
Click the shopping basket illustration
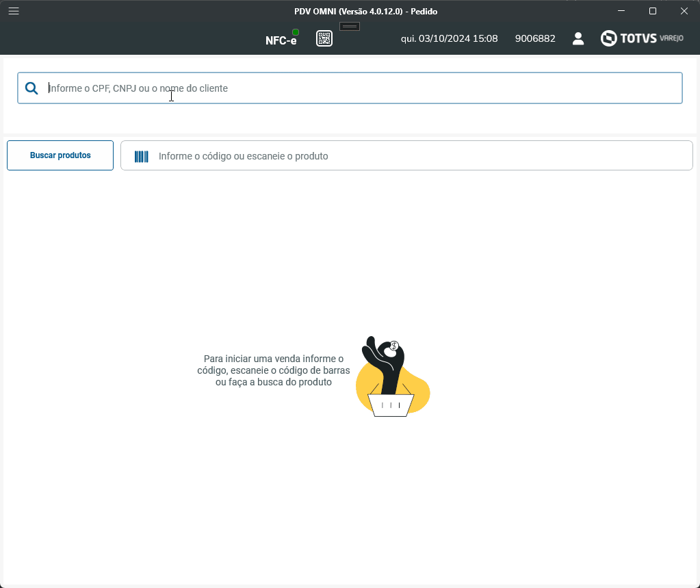click(x=393, y=376)
